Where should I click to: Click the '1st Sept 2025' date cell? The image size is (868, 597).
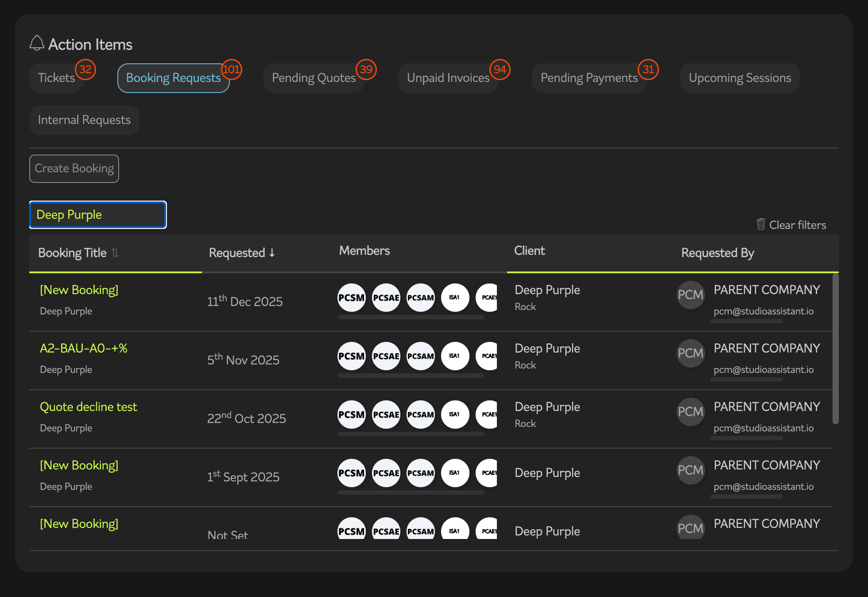click(x=243, y=476)
